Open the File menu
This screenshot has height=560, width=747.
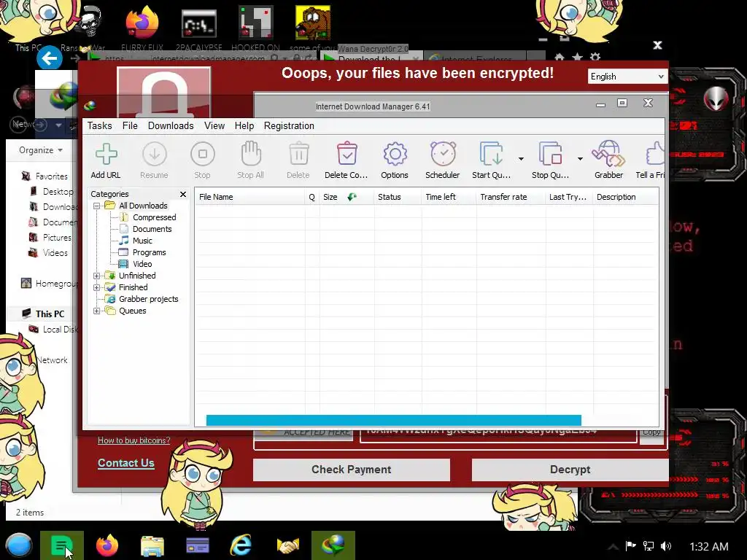(130, 125)
